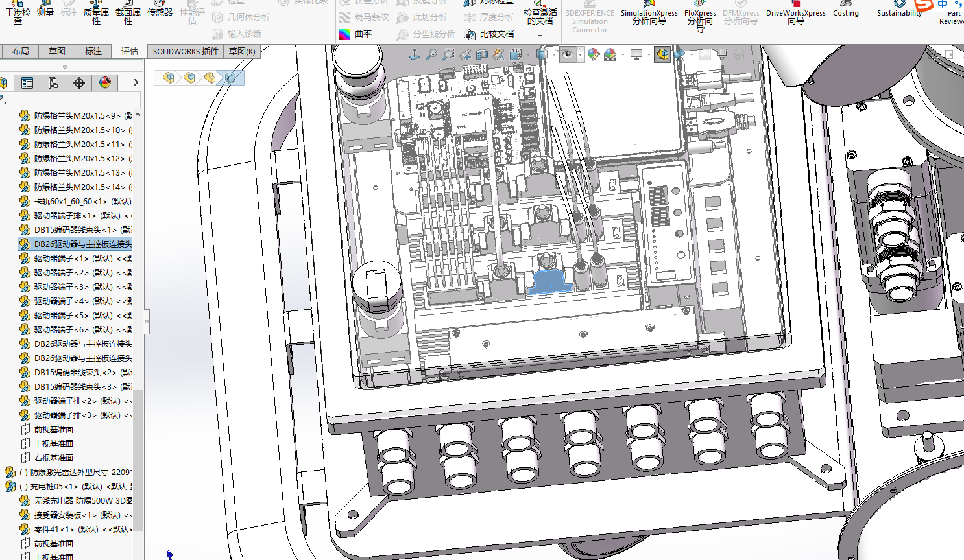Open the Section View tool
The height and width of the screenshot is (560, 964).
pyautogui.click(x=482, y=55)
